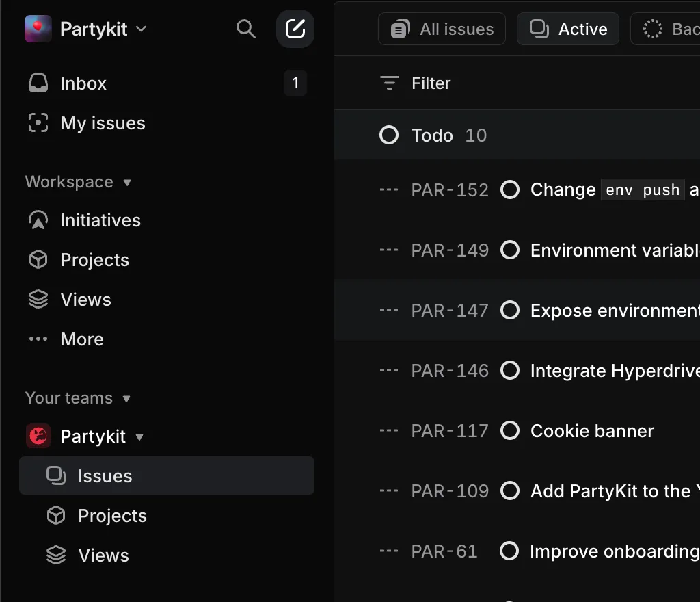Open the Workspace Projects view
Screen dimensions: 700x602
click(94, 259)
